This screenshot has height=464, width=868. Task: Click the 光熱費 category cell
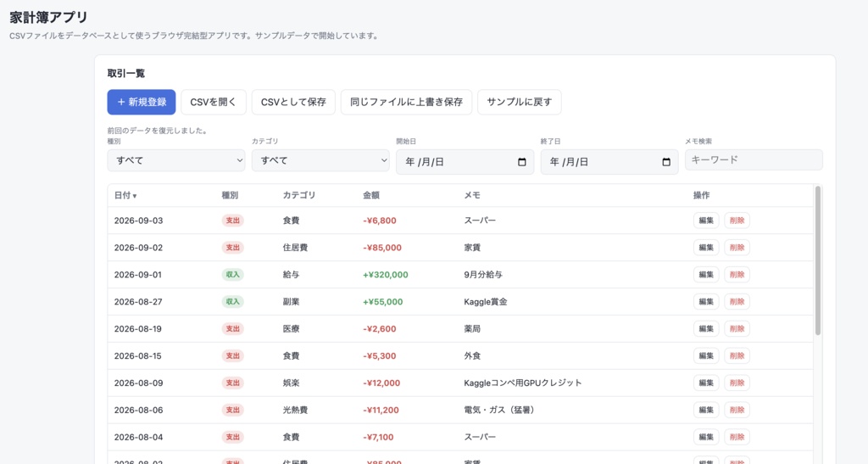click(295, 411)
